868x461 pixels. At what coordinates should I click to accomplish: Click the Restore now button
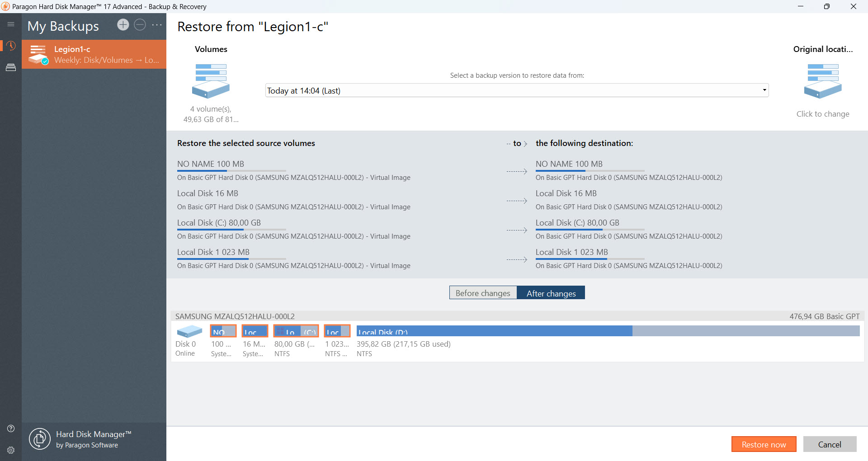pos(764,444)
